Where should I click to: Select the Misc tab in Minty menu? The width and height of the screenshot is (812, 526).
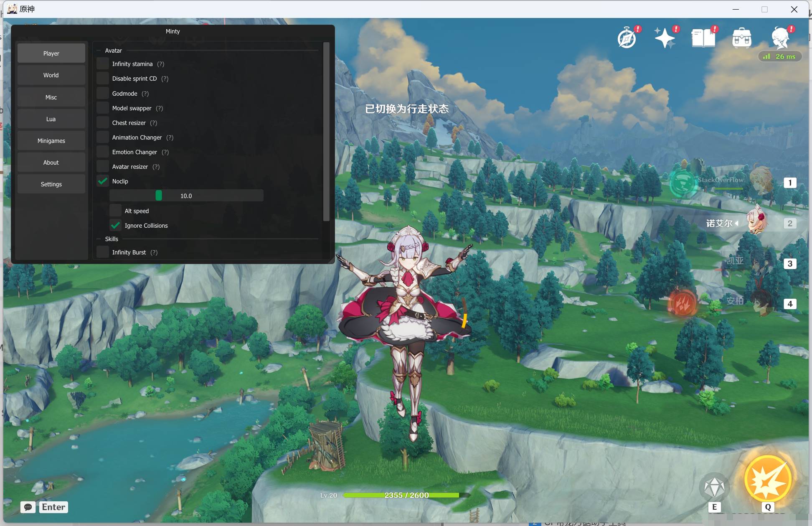click(51, 97)
